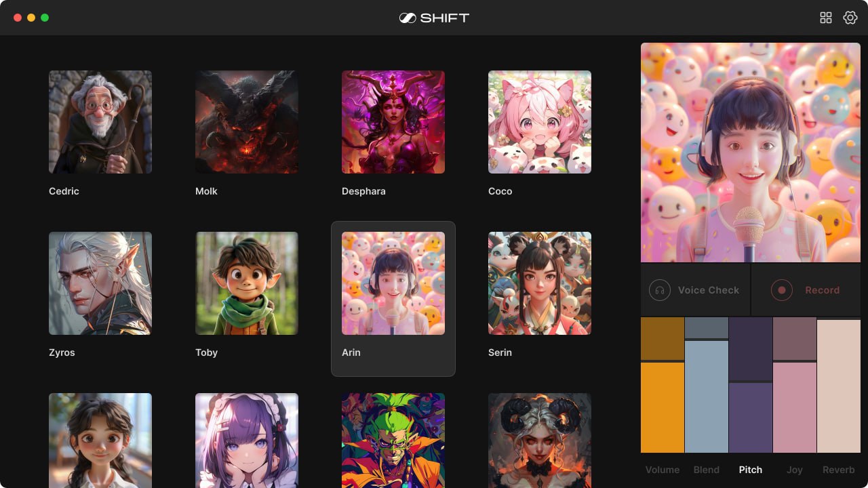Adjust the orange Volume slider bar
This screenshot has width=868, height=488.
[x=663, y=407]
